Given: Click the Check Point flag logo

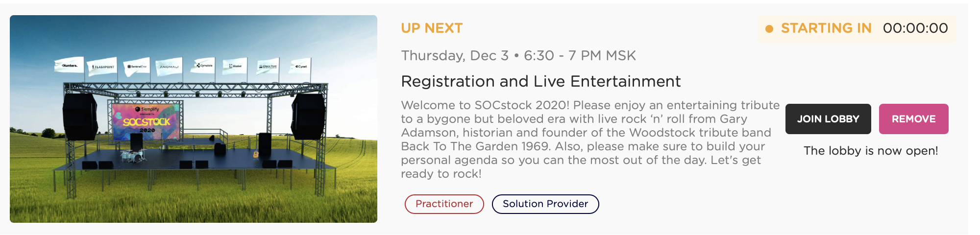Looking at the screenshot, I should click(x=268, y=66).
